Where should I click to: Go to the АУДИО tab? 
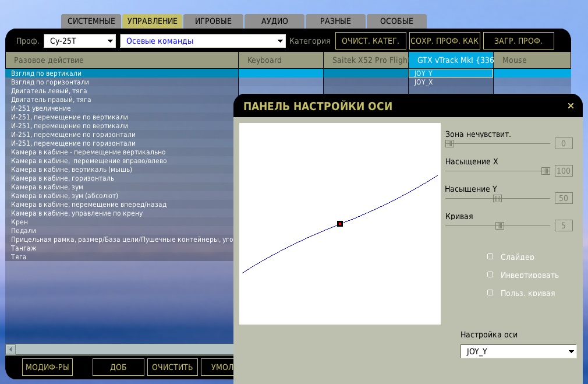[275, 21]
